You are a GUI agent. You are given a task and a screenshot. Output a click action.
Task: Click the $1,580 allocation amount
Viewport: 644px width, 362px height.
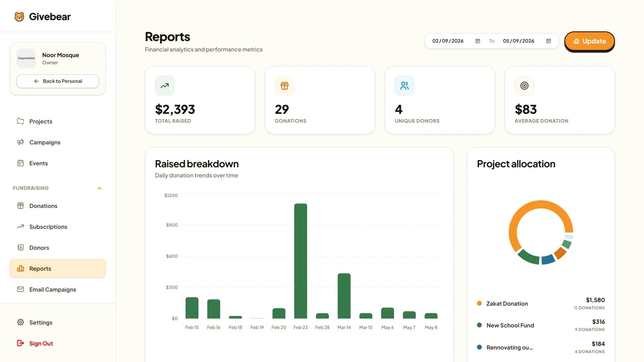[x=595, y=300]
